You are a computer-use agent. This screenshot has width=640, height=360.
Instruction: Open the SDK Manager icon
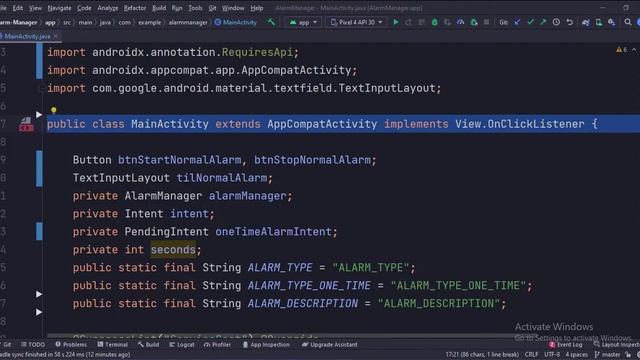point(611,22)
